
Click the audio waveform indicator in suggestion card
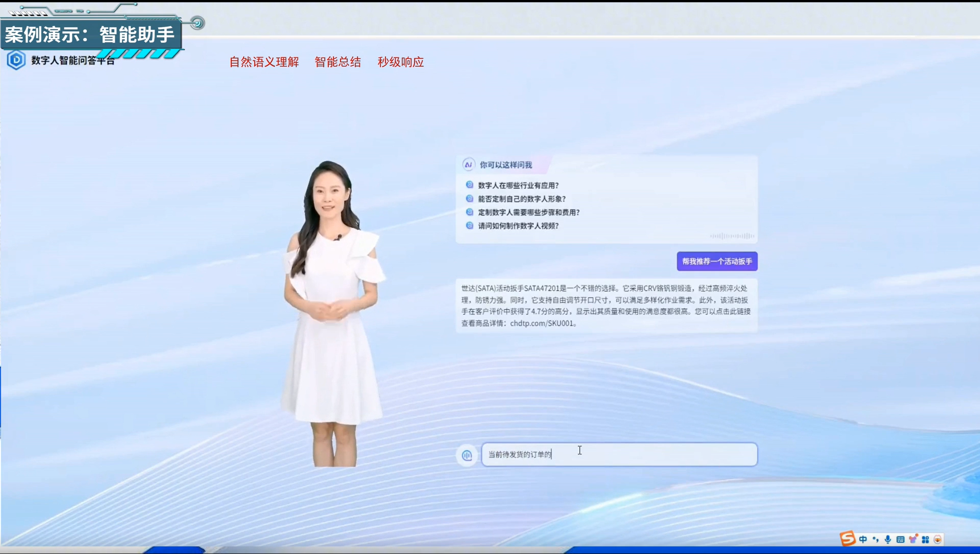(x=732, y=236)
